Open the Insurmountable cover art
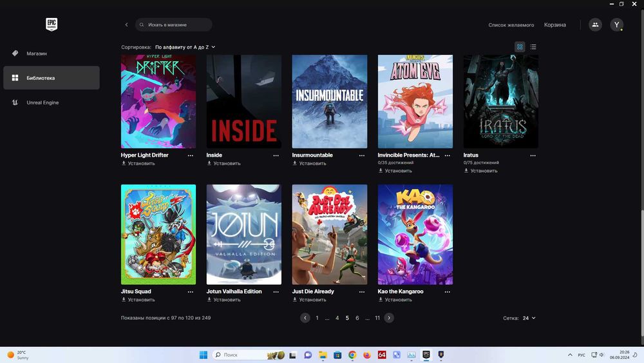Screen dimensions: 644x363 329,101
